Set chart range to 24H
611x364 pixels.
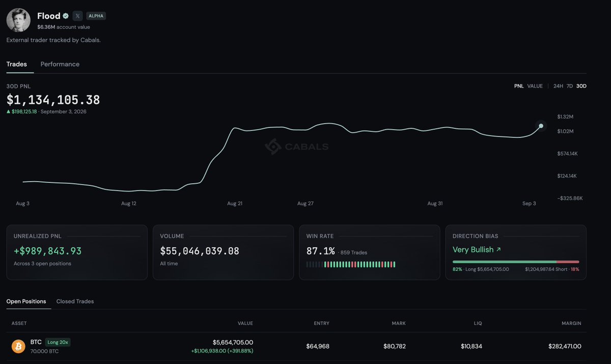pos(559,86)
